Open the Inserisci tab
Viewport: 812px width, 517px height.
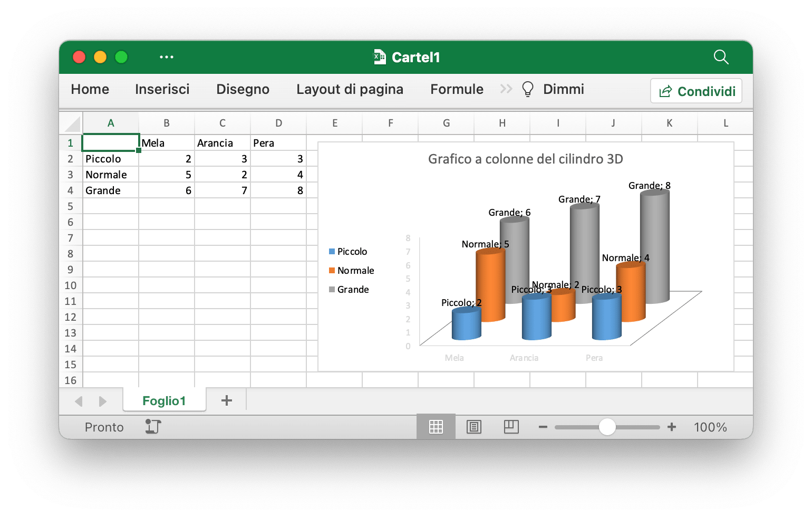pos(162,89)
